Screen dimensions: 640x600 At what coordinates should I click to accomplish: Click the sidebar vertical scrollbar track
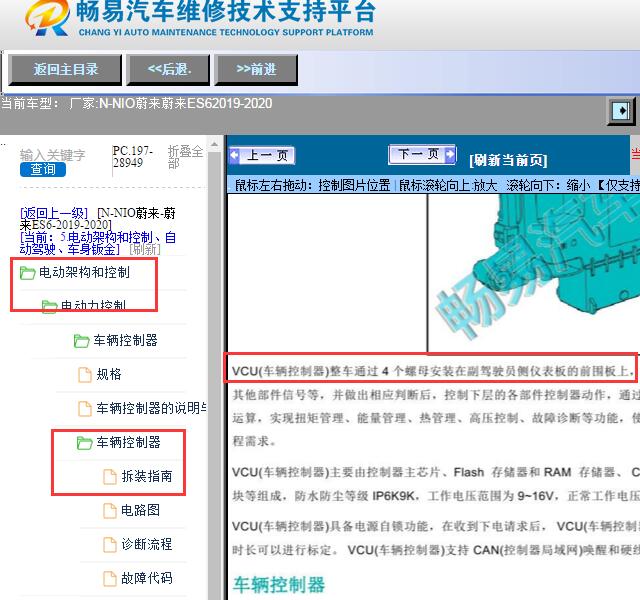[214, 375]
